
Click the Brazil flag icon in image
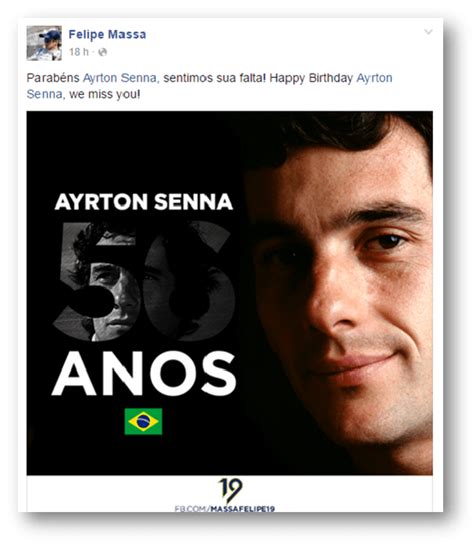pos(143,421)
